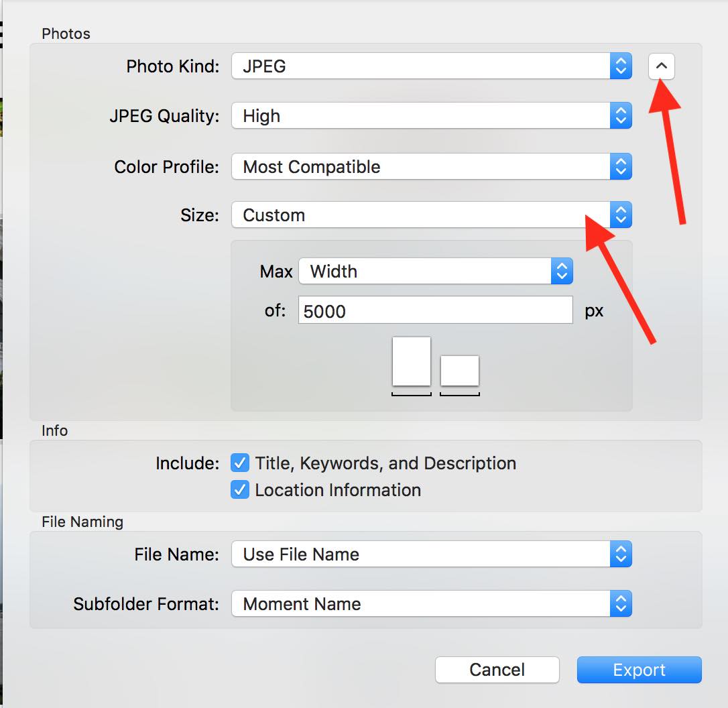The image size is (728, 708).
Task: Click the pixel value field showing 5000
Action: pyautogui.click(x=435, y=310)
